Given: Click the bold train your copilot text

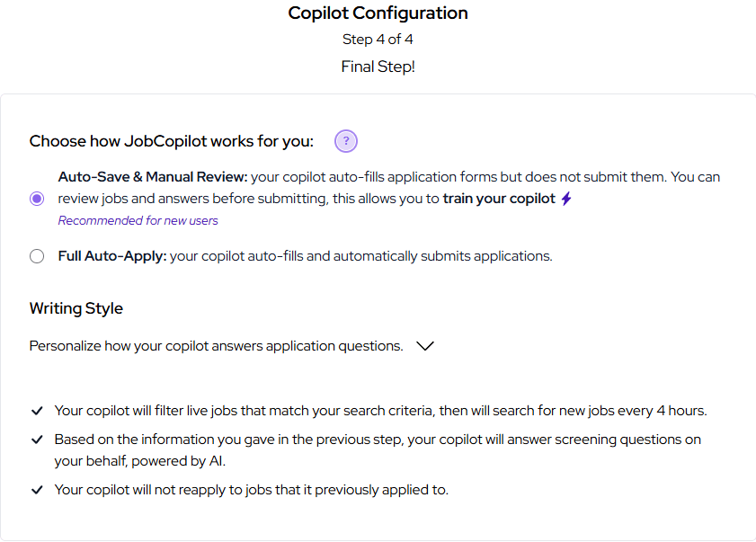Looking at the screenshot, I should coord(499,197).
